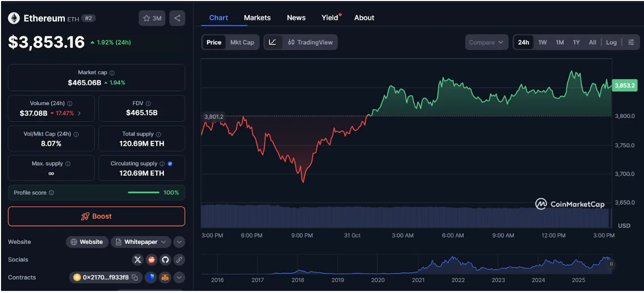Viewport: 644px width, 293px height.
Task: Click the MetaMask fox icon
Action: 165,278
